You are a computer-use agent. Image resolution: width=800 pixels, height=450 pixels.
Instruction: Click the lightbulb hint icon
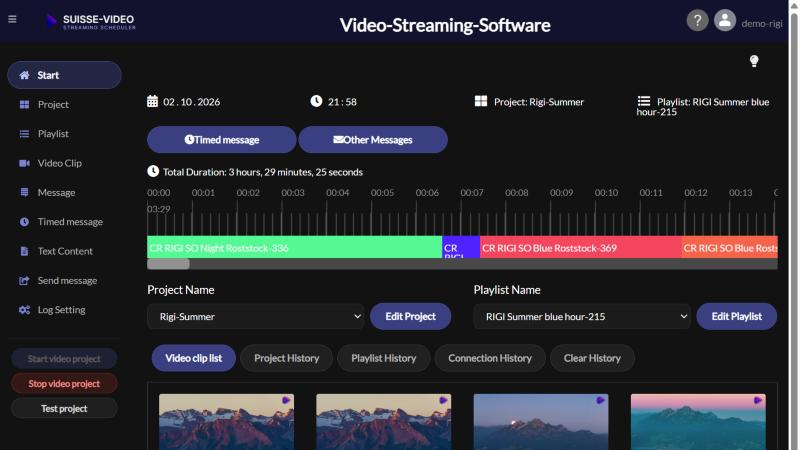tap(754, 61)
